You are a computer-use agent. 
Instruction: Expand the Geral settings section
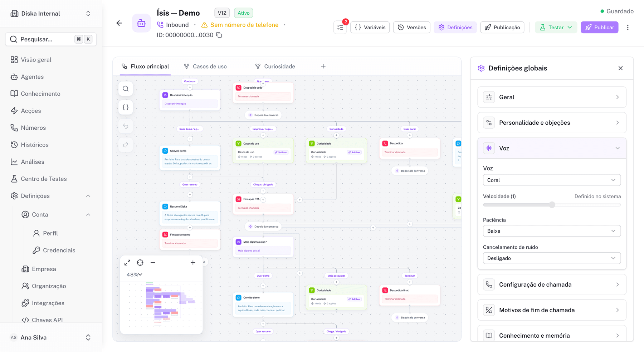[552, 97]
